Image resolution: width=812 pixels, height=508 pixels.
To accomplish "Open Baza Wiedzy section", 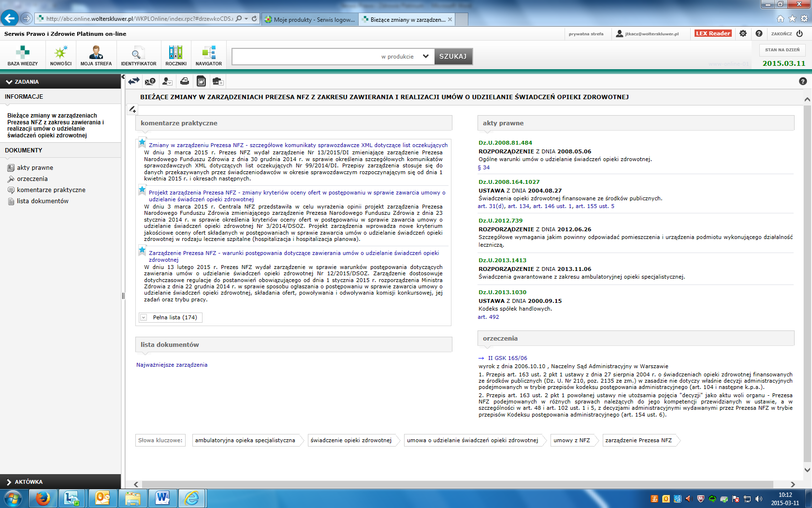I will tap(23, 56).
